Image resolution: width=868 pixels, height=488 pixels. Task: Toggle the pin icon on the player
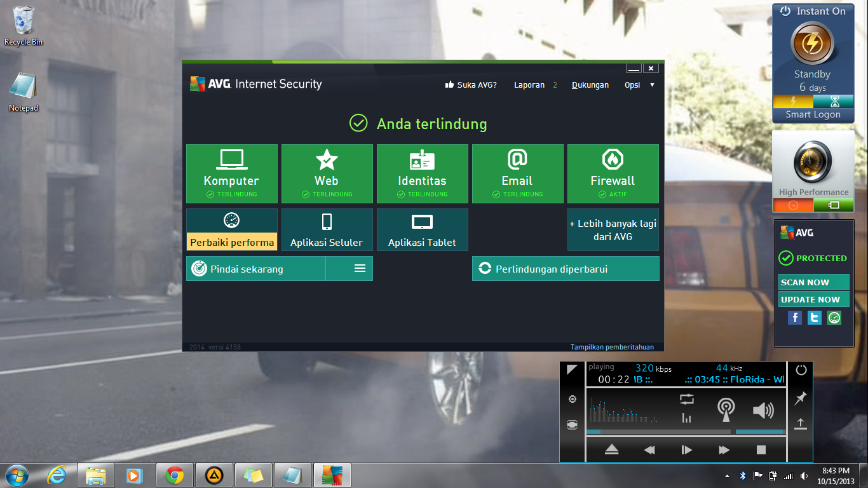tap(801, 398)
